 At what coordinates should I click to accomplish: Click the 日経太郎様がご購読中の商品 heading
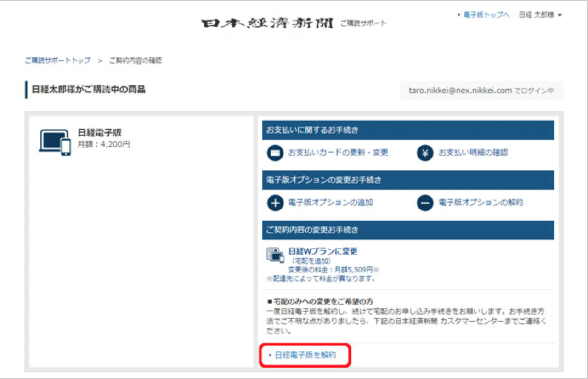(x=89, y=90)
